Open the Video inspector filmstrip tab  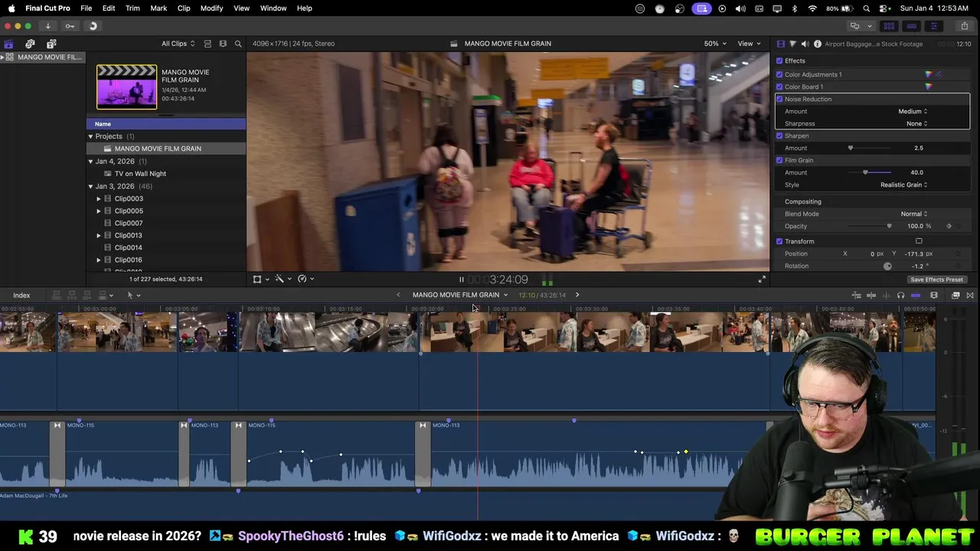click(780, 44)
